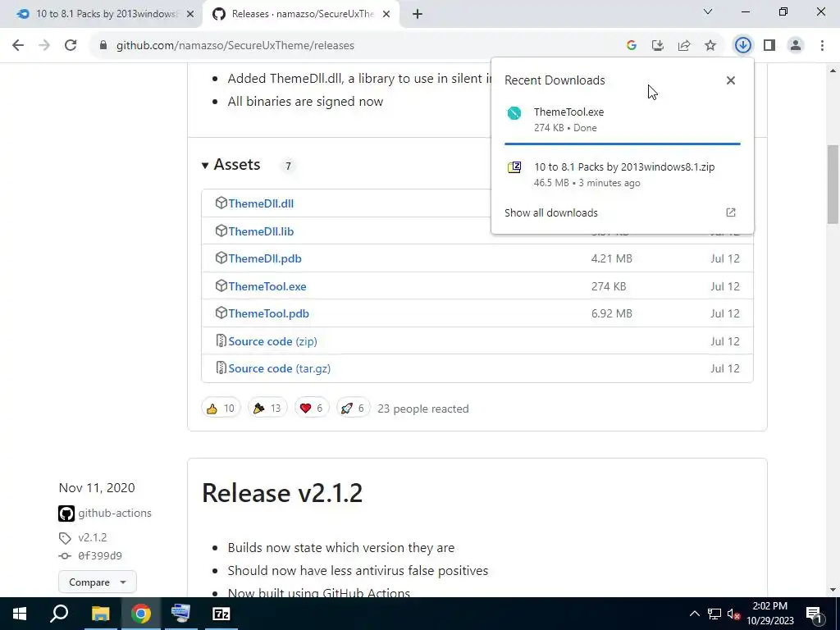Click the muted volume tray icon
840x630 pixels.
tap(733, 614)
